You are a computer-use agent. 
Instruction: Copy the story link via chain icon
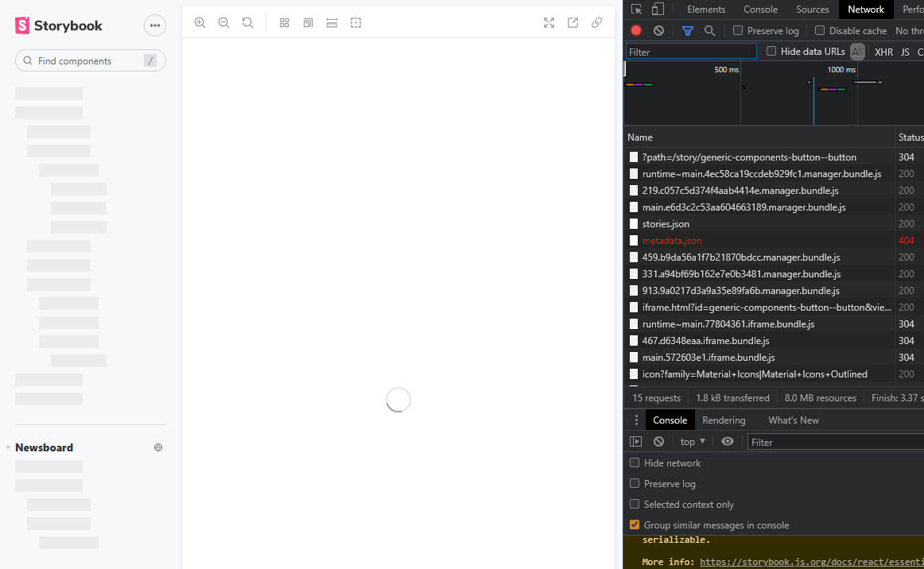[x=596, y=23]
